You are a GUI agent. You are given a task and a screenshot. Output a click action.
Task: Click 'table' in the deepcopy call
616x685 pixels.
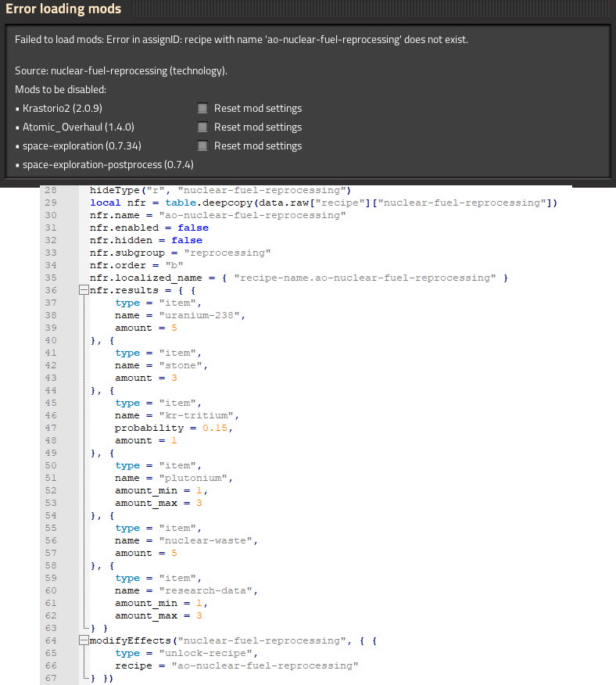(181, 203)
